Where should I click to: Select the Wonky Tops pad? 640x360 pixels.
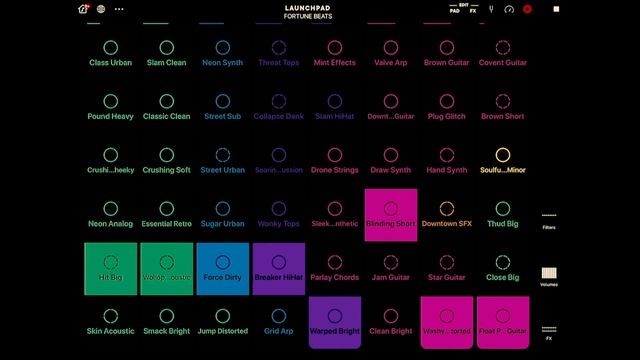pyautogui.click(x=279, y=215)
